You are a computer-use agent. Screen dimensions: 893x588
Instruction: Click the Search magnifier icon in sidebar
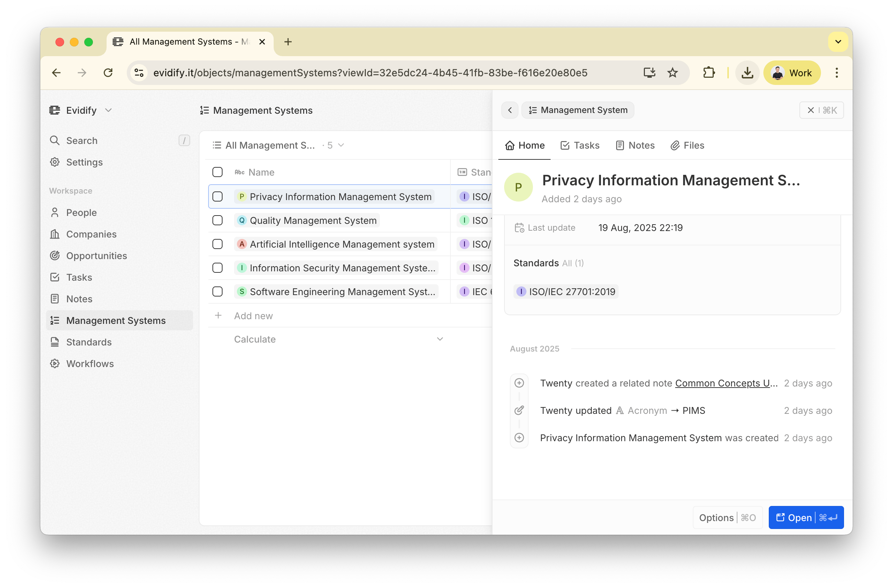coord(55,141)
